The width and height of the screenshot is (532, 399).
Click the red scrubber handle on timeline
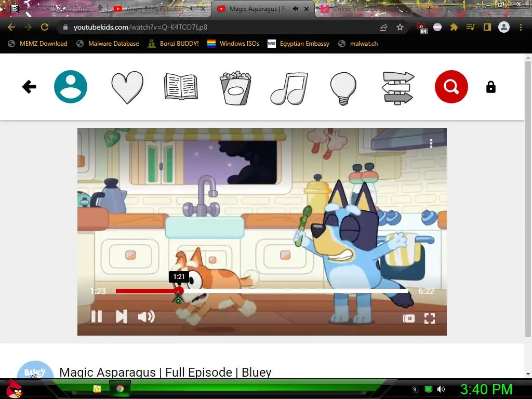(179, 291)
